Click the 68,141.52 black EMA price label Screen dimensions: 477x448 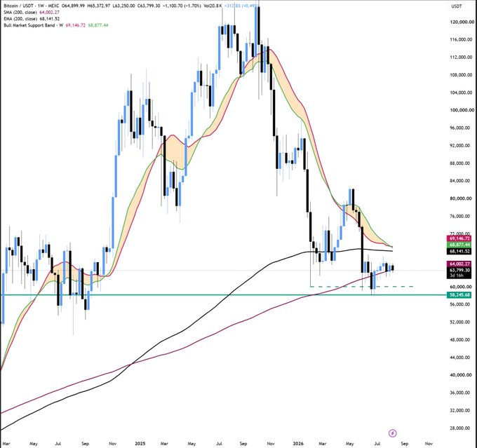[x=459, y=251]
